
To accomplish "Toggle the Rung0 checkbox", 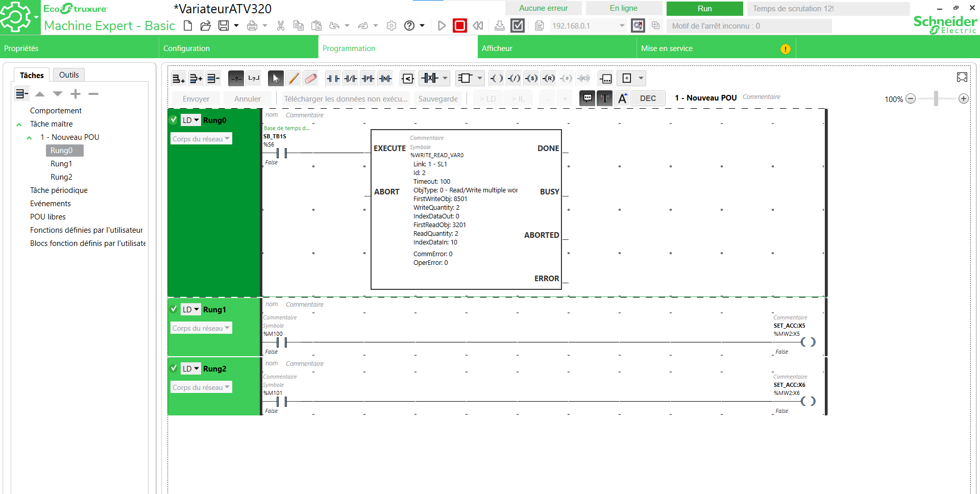I will [x=174, y=120].
